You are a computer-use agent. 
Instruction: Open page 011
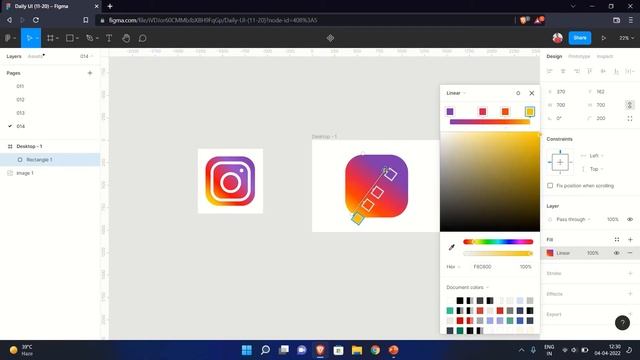[20, 86]
